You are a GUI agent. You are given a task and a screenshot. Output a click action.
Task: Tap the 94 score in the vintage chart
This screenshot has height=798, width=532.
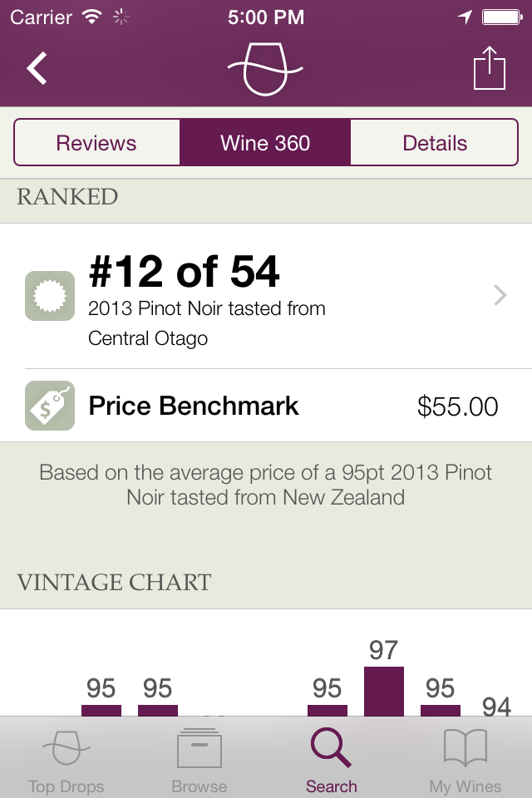(498, 707)
